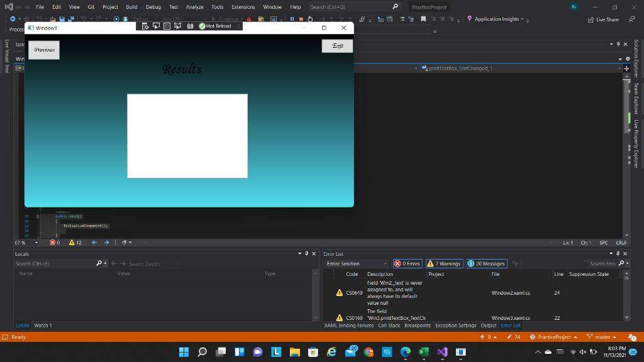Viewport: 644px width, 362px height.
Task: Toggle the 7 Warnings filter in Error List
Action: point(445,263)
